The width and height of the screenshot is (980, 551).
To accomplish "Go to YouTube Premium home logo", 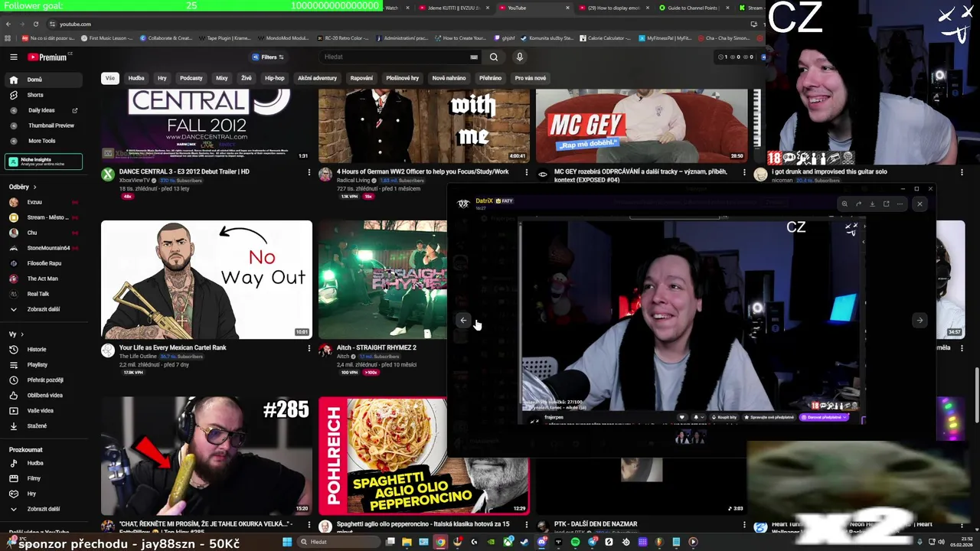I will coord(47,57).
